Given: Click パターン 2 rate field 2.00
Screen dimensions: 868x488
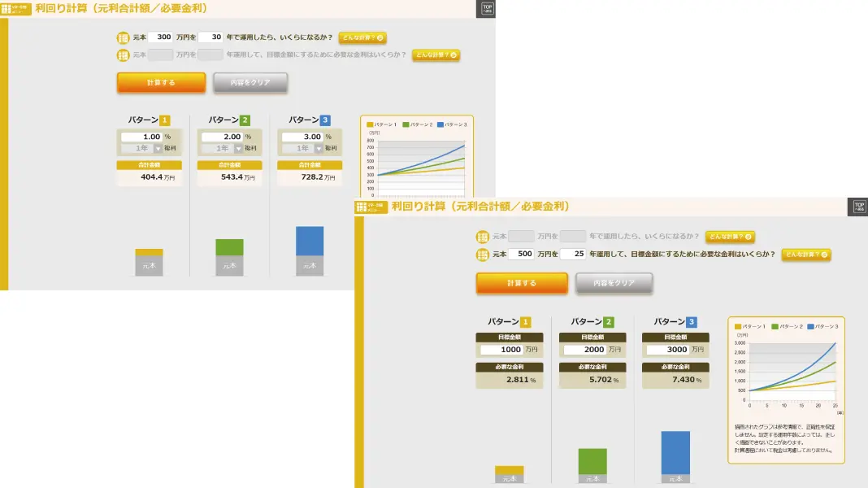Looking at the screenshot, I should pyautogui.click(x=221, y=137).
